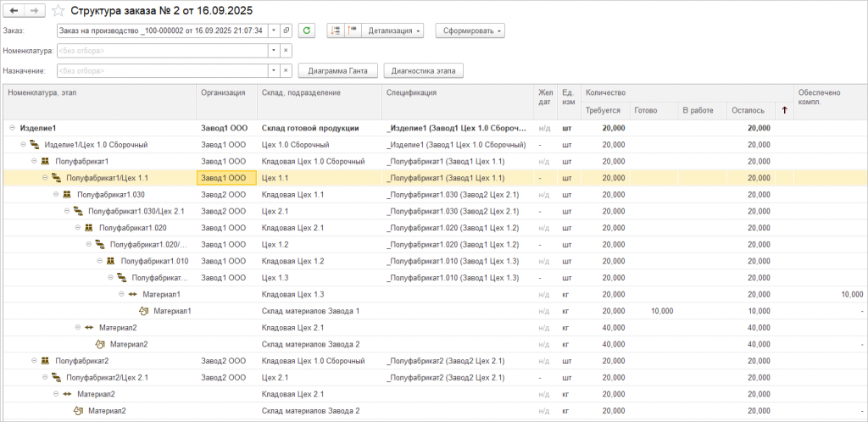
Task: Click into the Номенклатура filter field
Action: pyautogui.click(x=162, y=51)
